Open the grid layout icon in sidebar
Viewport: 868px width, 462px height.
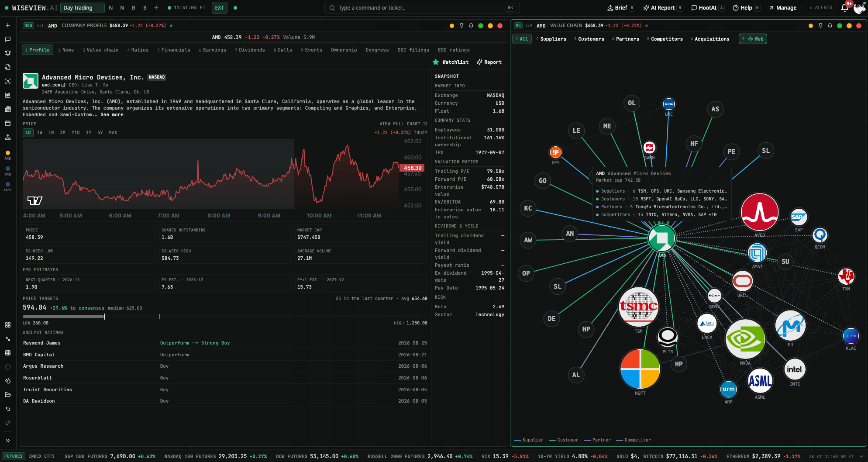[x=7, y=325]
